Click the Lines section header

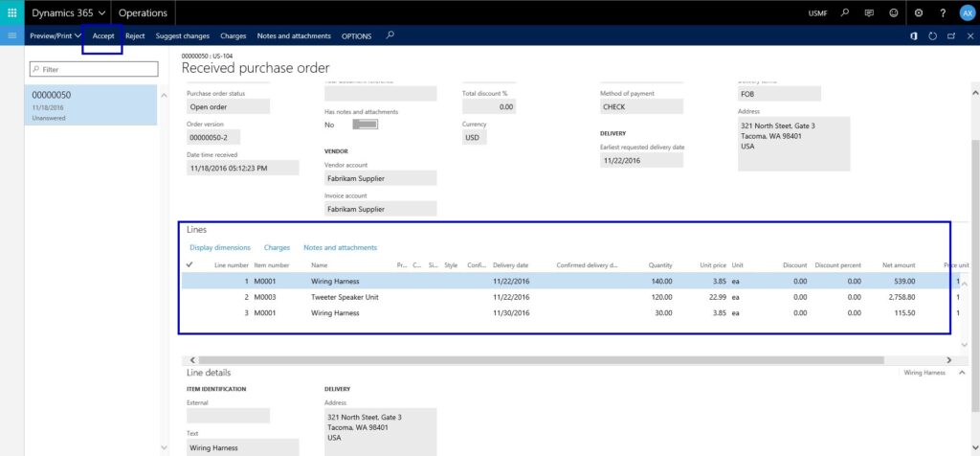pyautogui.click(x=197, y=230)
